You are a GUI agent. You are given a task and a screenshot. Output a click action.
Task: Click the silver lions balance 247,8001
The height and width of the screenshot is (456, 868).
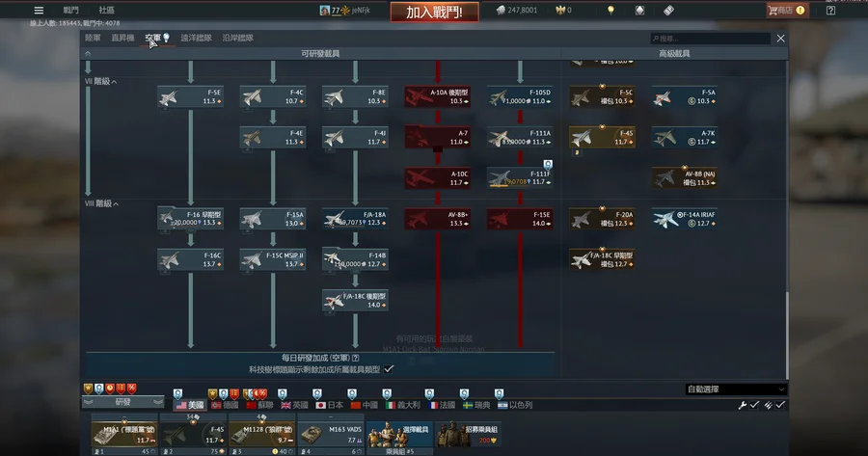[516, 10]
